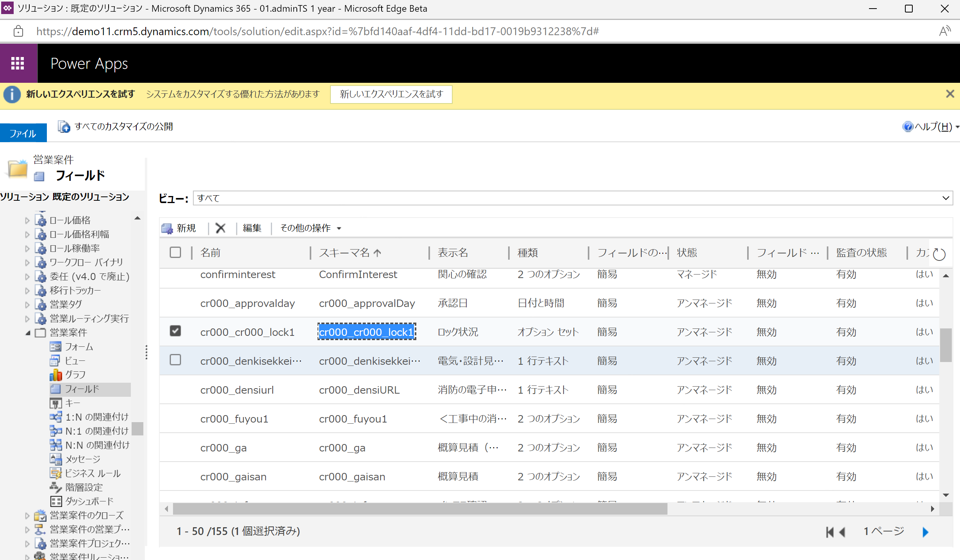Screen dimensions: 960x560
Task: Check the cr000_denkisekkei row checkbox
Action: (175, 360)
